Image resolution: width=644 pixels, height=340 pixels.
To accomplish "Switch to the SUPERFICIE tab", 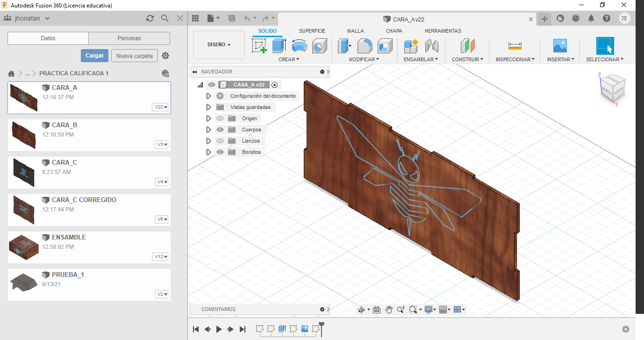I will (x=312, y=31).
